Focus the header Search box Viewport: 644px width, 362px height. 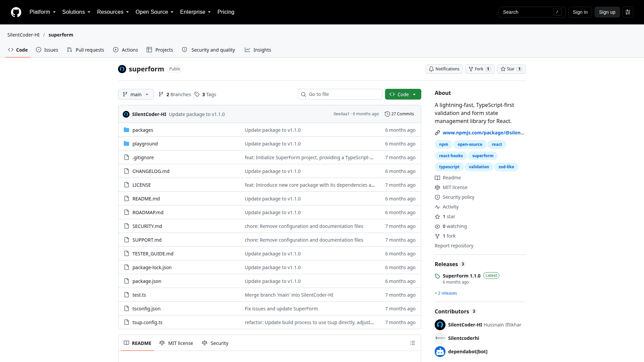click(x=532, y=12)
